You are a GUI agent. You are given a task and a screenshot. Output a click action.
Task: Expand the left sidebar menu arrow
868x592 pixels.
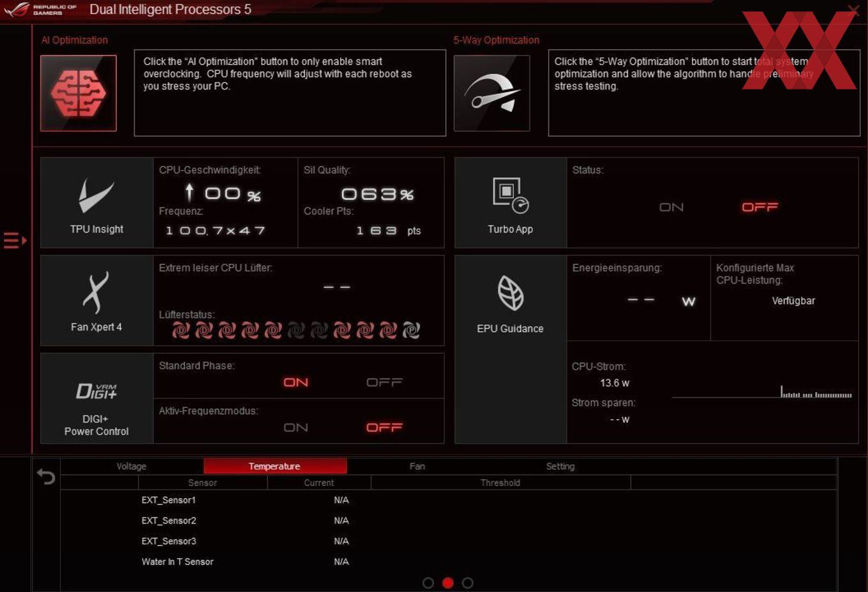click(15, 240)
